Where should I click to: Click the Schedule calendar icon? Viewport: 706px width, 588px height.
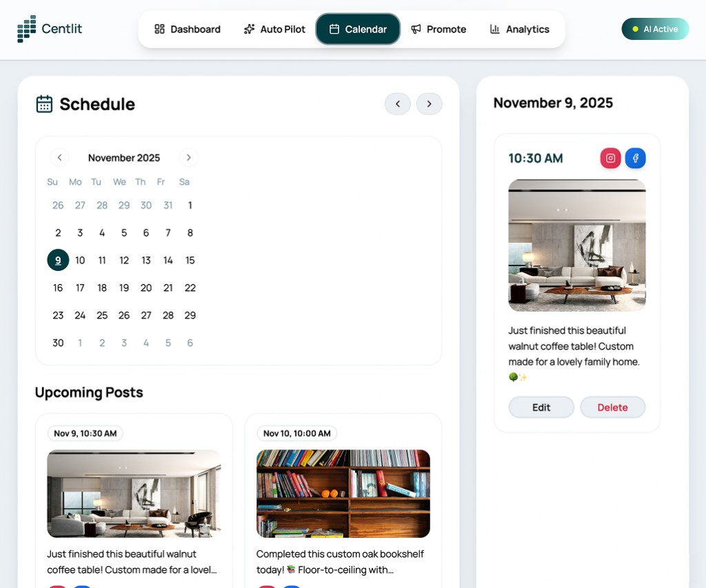tap(44, 104)
